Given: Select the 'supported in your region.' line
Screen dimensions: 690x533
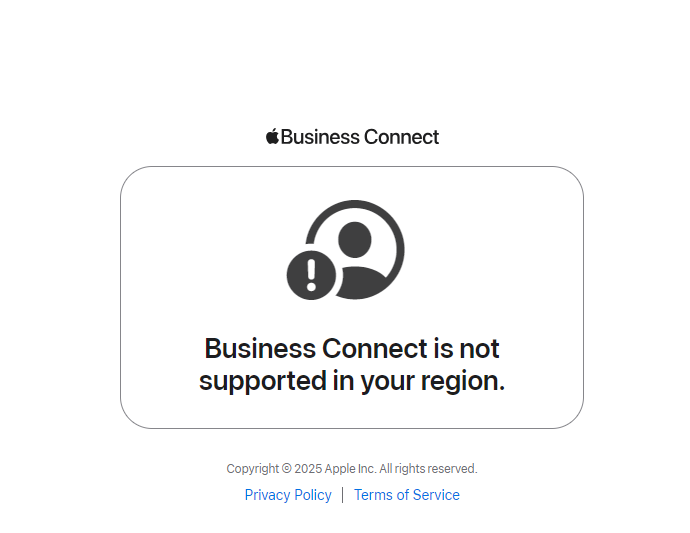Looking at the screenshot, I should pyautogui.click(x=352, y=381).
